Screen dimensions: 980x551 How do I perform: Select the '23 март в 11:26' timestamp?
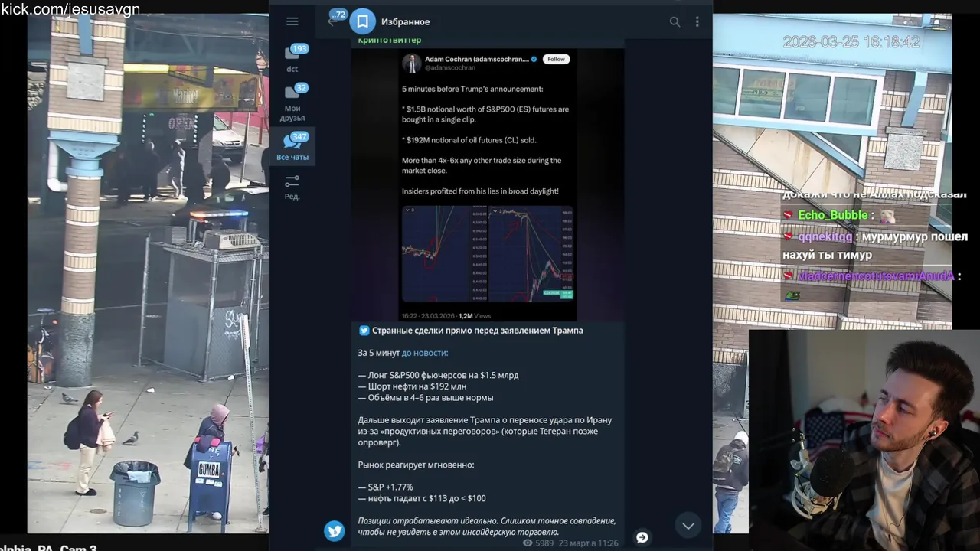coord(588,543)
